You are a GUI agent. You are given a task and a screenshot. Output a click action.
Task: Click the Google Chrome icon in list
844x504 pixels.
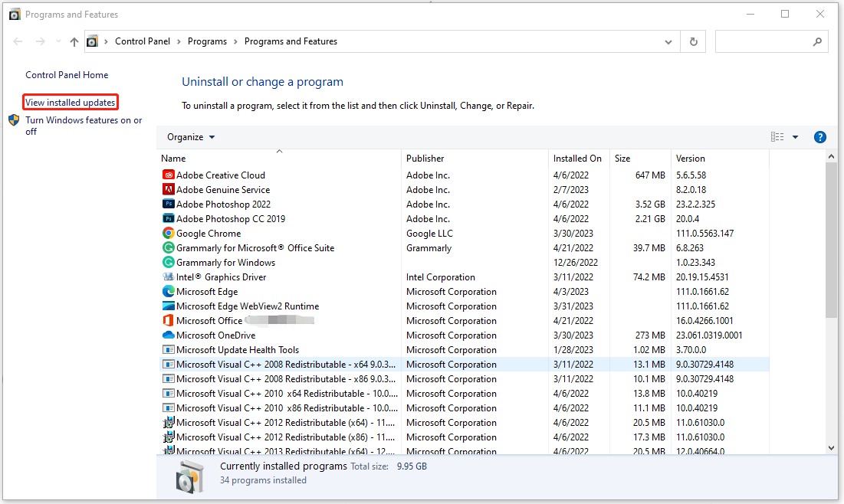169,234
